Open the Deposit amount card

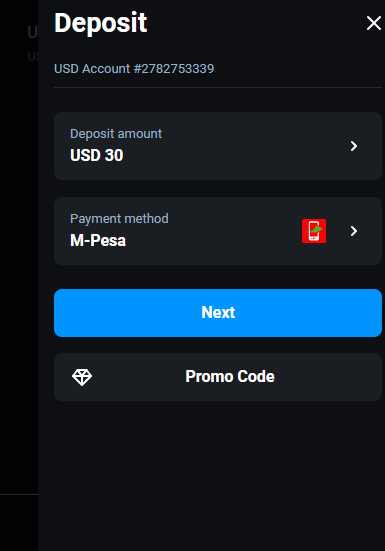click(218, 146)
